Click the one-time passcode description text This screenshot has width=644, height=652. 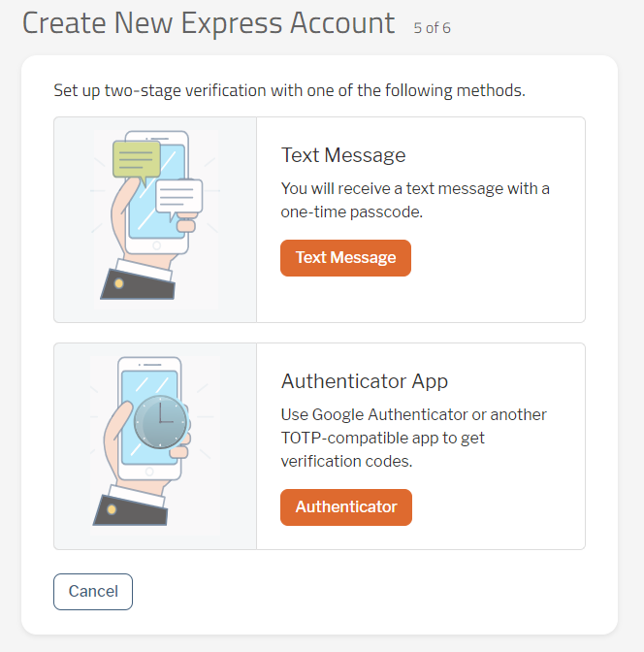(x=415, y=200)
